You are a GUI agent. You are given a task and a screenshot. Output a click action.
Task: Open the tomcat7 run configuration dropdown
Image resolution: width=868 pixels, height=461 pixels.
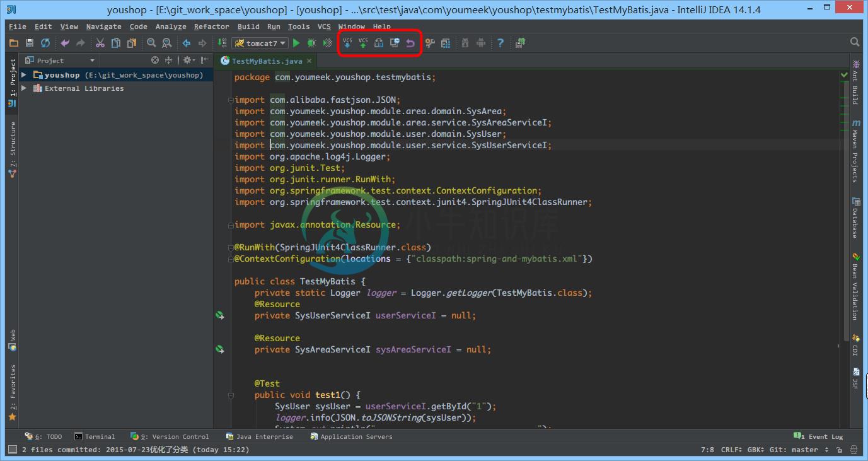(x=260, y=43)
